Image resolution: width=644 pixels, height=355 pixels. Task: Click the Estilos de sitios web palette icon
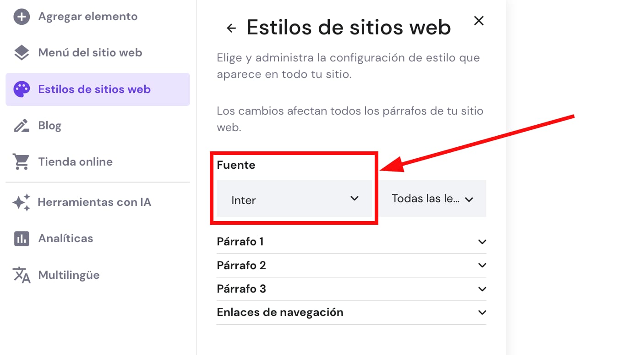[x=21, y=89]
